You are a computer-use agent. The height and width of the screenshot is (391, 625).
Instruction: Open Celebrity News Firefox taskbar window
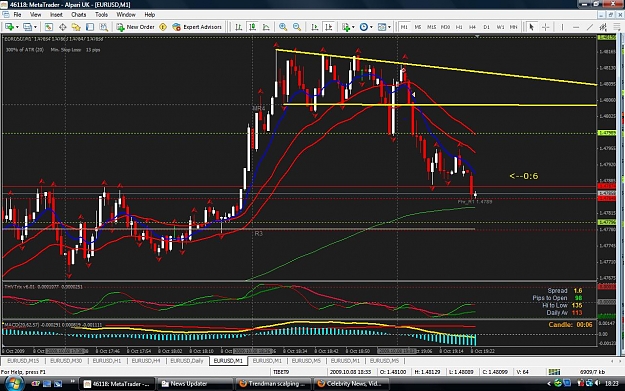(x=351, y=384)
